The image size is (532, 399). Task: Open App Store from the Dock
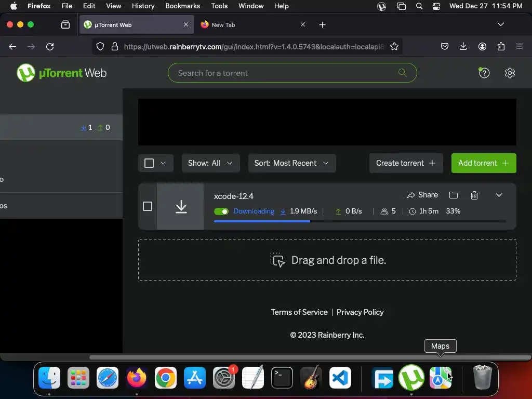(x=195, y=378)
